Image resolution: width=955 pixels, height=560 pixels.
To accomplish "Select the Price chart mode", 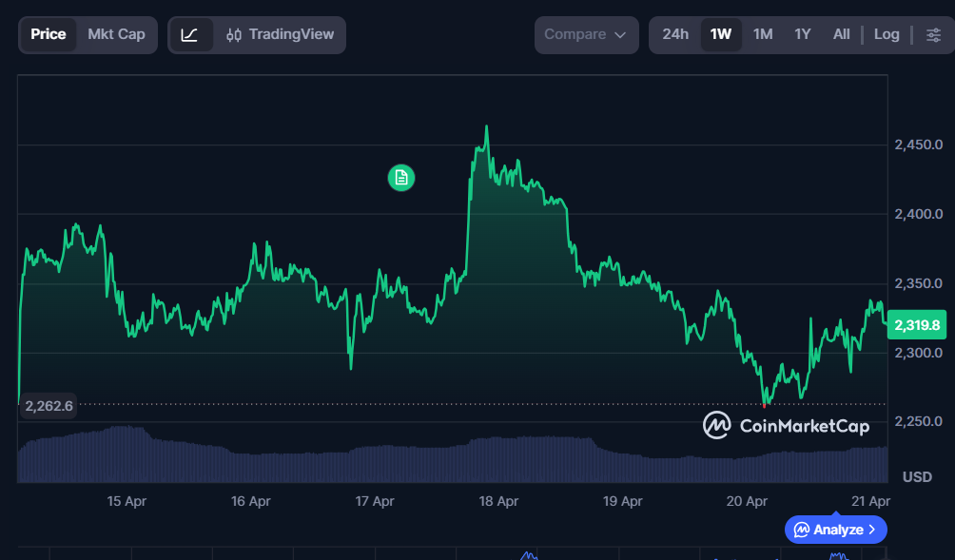I will point(49,35).
